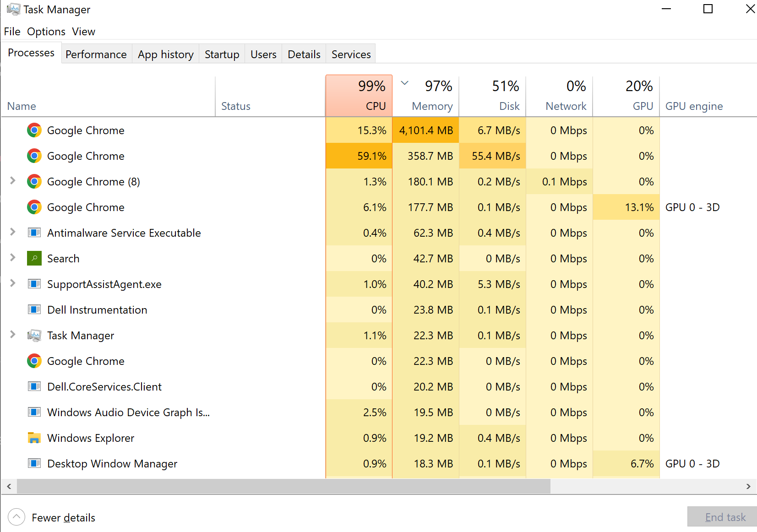Click the Desktop Window Manager icon

pos(34,463)
